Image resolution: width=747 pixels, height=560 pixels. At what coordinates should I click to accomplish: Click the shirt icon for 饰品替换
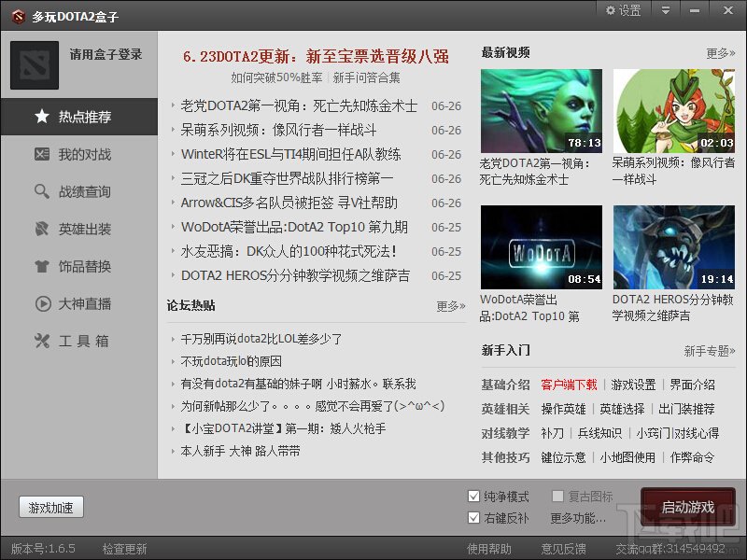42,266
